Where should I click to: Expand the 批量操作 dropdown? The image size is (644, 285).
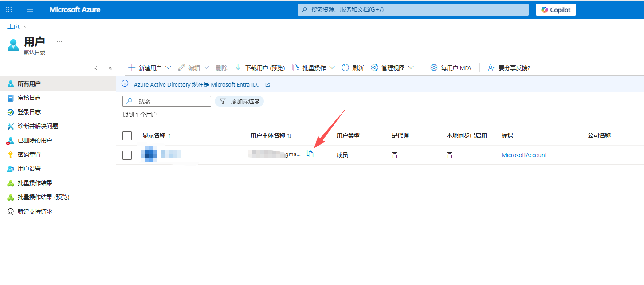coord(332,68)
